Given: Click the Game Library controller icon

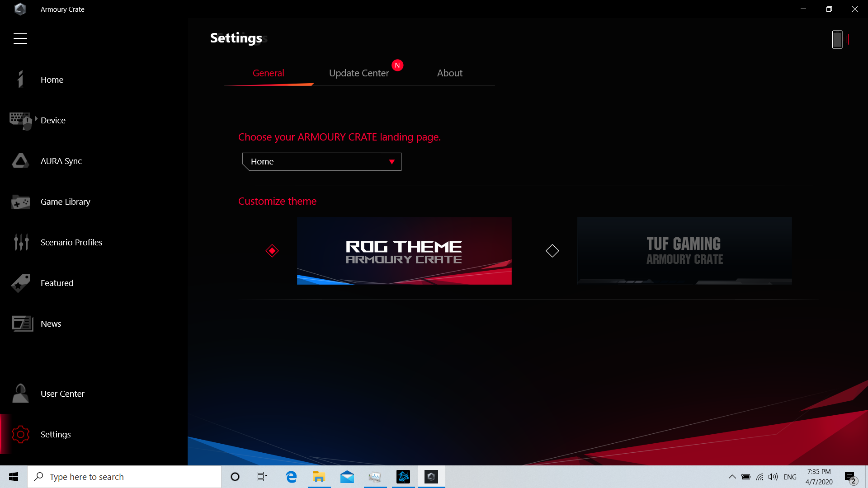Looking at the screenshot, I should tap(20, 202).
